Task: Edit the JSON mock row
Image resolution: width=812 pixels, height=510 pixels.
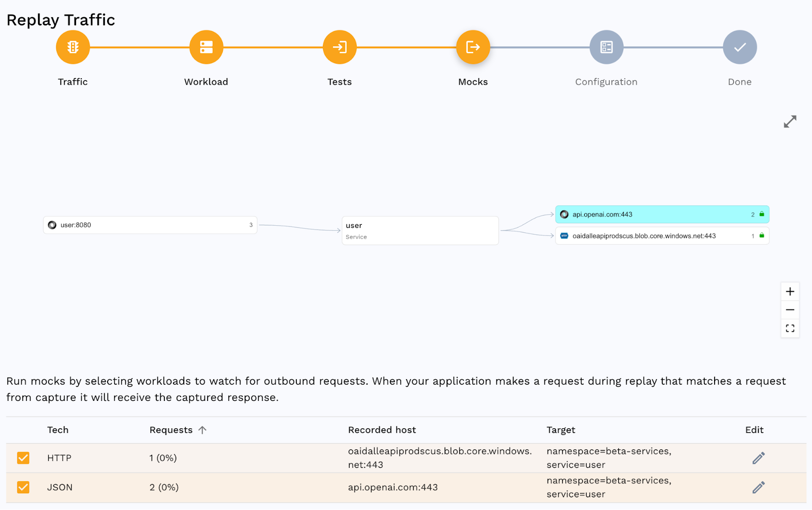Action: pos(759,488)
